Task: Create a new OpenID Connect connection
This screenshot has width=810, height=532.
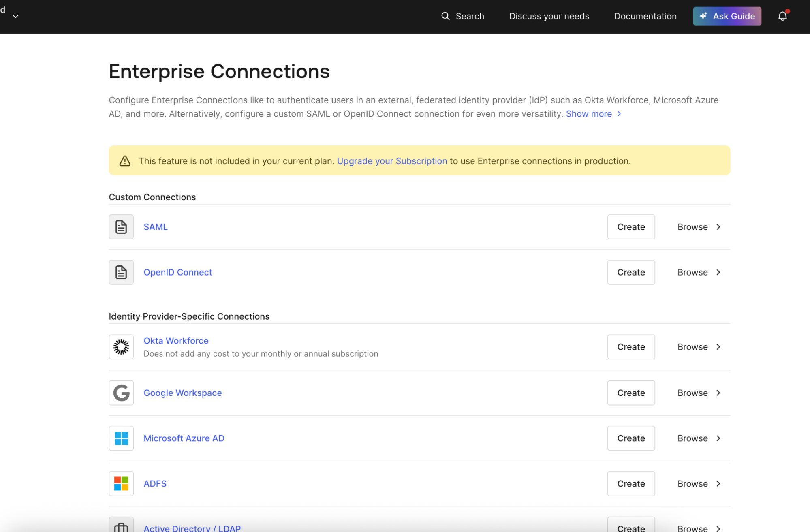Action: point(630,272)
